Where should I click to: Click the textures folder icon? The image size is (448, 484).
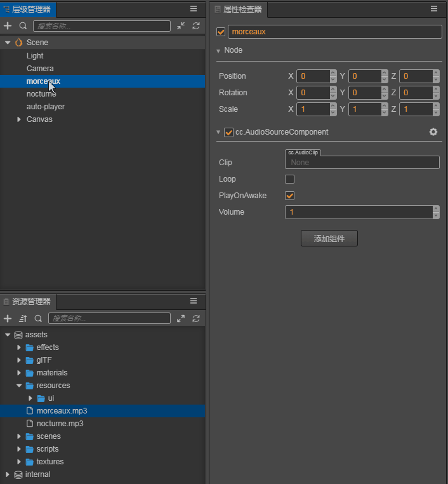[x=30, y=462]
